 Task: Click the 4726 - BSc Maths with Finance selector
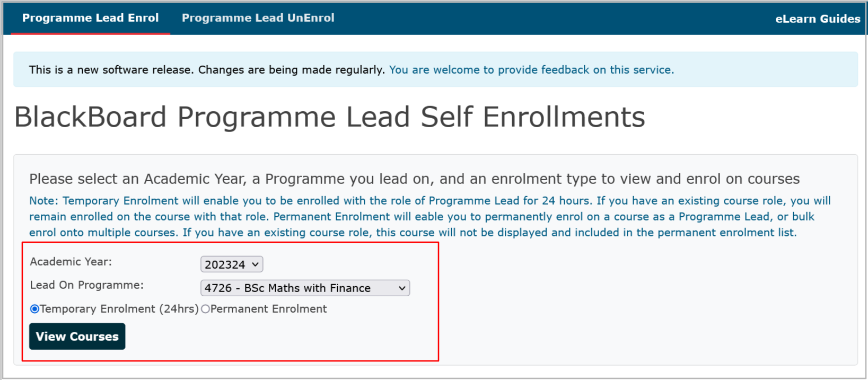point(305,288)
